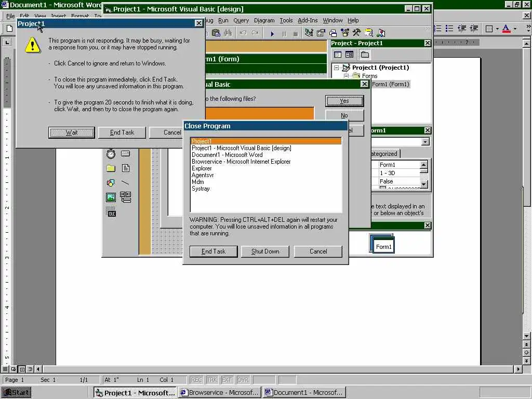Collapse the Project1 (Project1) tree node
This screenshot has height=399, width=532.
[336, 68]
